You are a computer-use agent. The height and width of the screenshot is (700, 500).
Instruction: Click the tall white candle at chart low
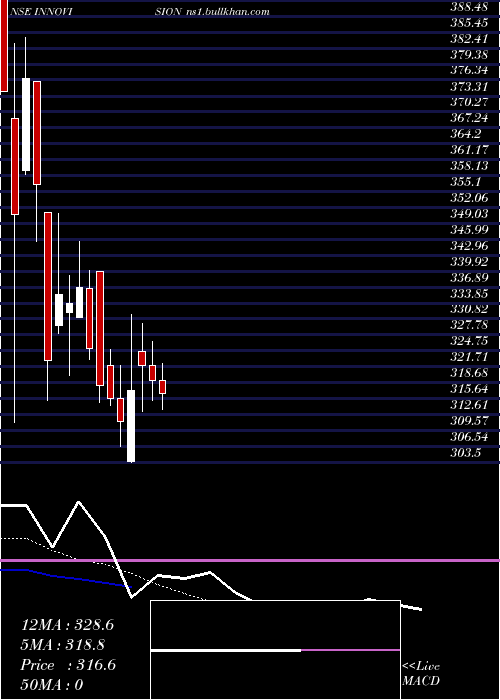131,426
